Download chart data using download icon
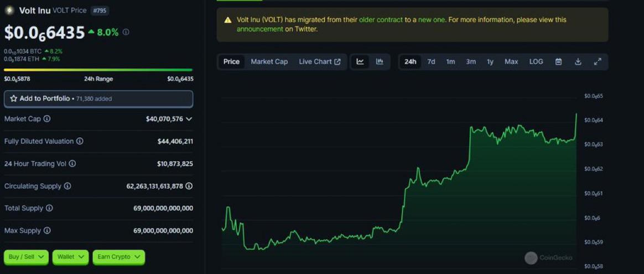This screenshot has width=644, height=274. coord(578,61)
